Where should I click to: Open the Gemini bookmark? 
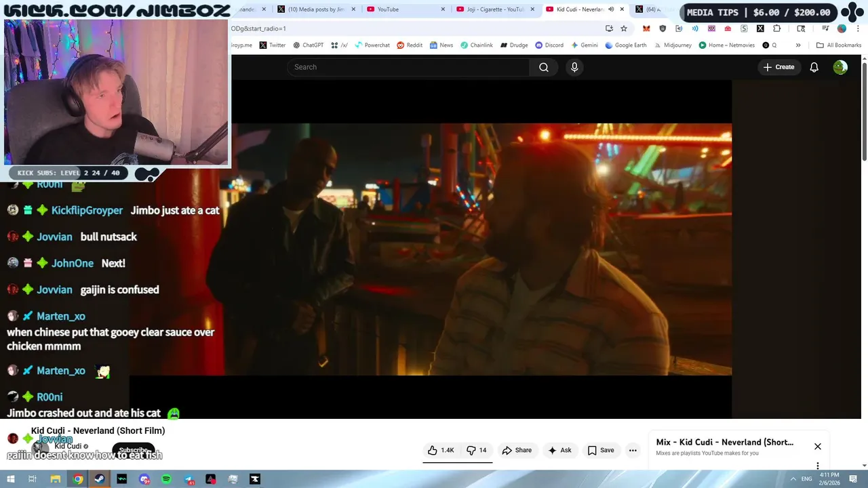click(x=585, y=45)
